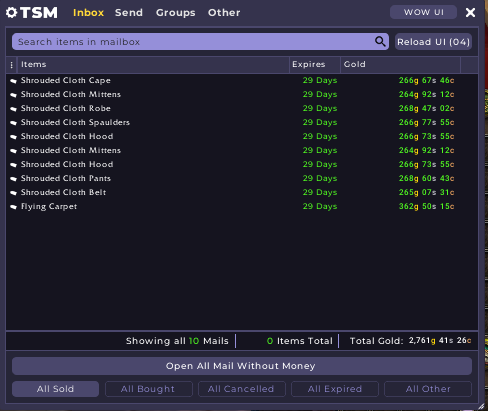Image resolution: width=488 pixels, height=411 pixels.
Task: Click the gold value 266g 77s 55c
Action: (x=426, y=123)
